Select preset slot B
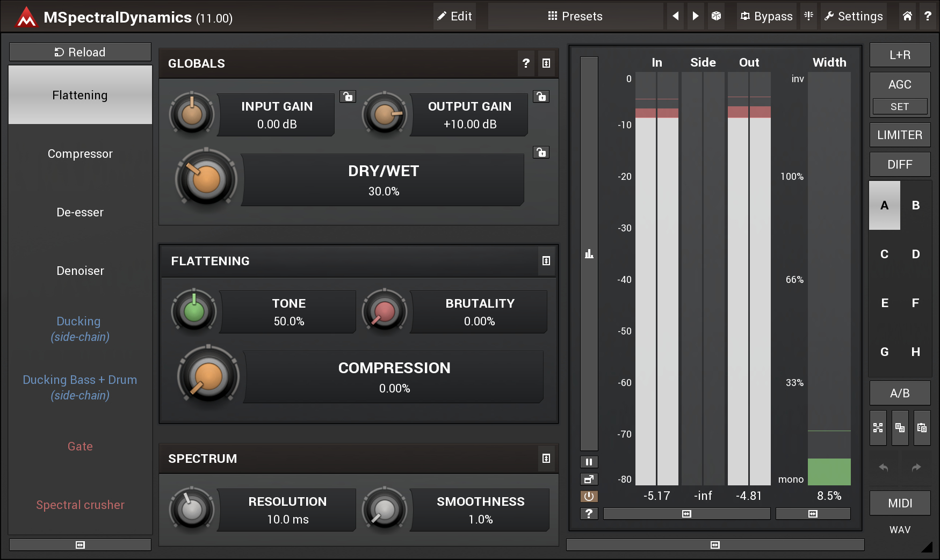Image resolution: width=940 pixels, height=560 pixels. click(916, 205)
